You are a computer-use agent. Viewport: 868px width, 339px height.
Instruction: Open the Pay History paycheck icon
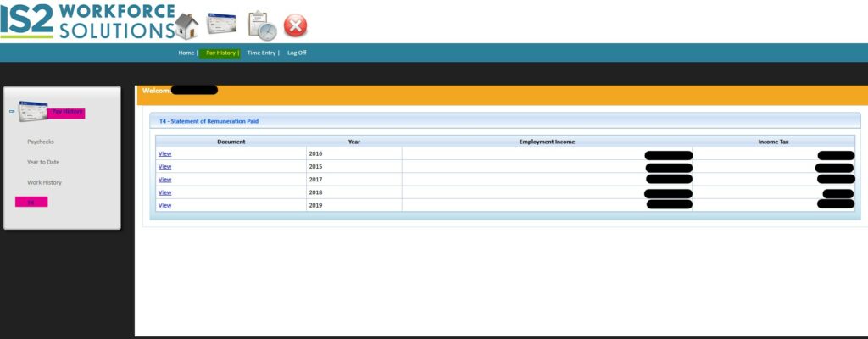221,24
